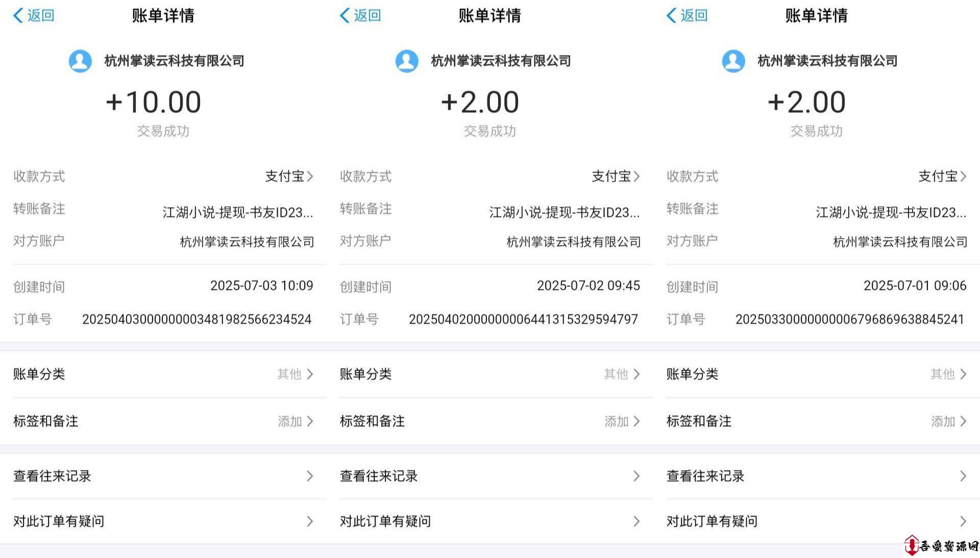The width and height of the screenshot is (980, 558).
Task: Select the transfer note on the 07-03 bill
Action: pos(238,212)
